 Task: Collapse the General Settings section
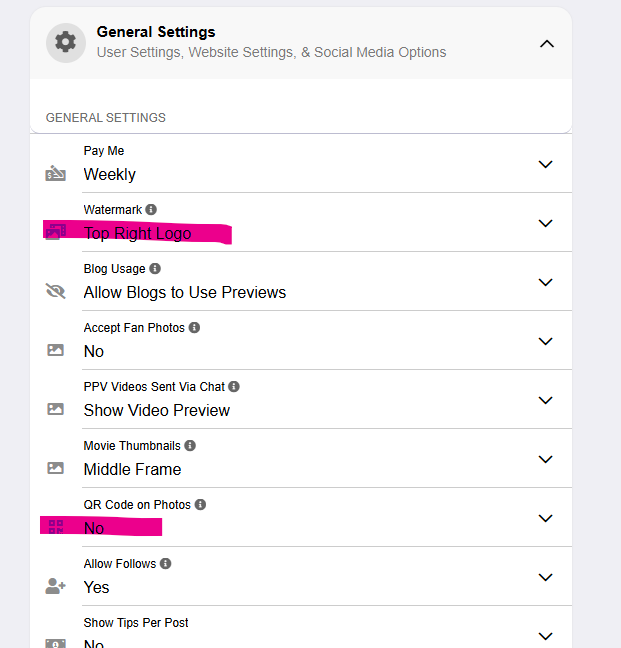[546, 43]
